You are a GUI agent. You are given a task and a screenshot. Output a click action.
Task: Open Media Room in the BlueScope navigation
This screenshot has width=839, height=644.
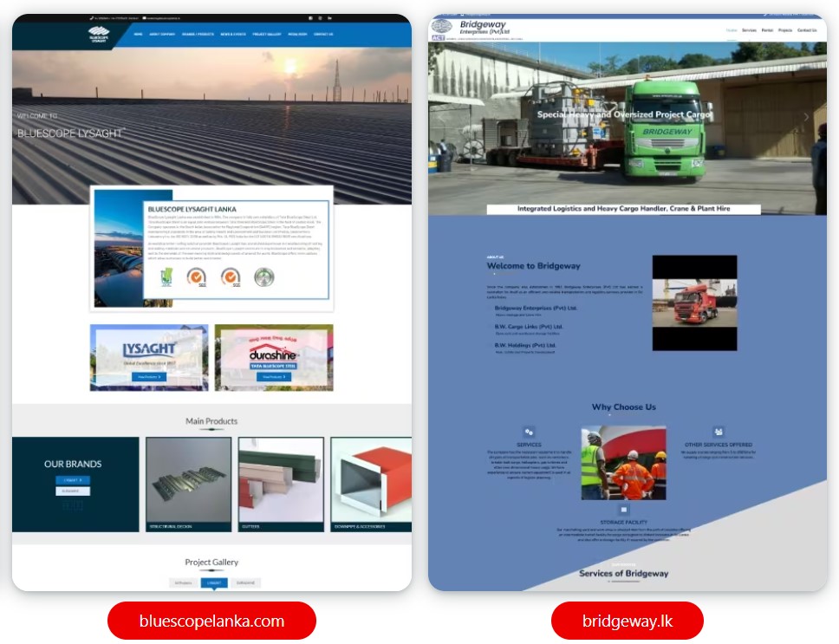(297, 34)
